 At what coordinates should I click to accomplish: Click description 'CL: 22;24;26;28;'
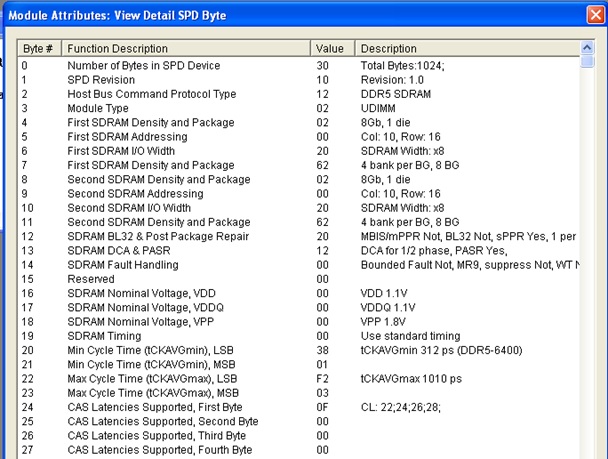pyautogui.click(x=401, y=407)
